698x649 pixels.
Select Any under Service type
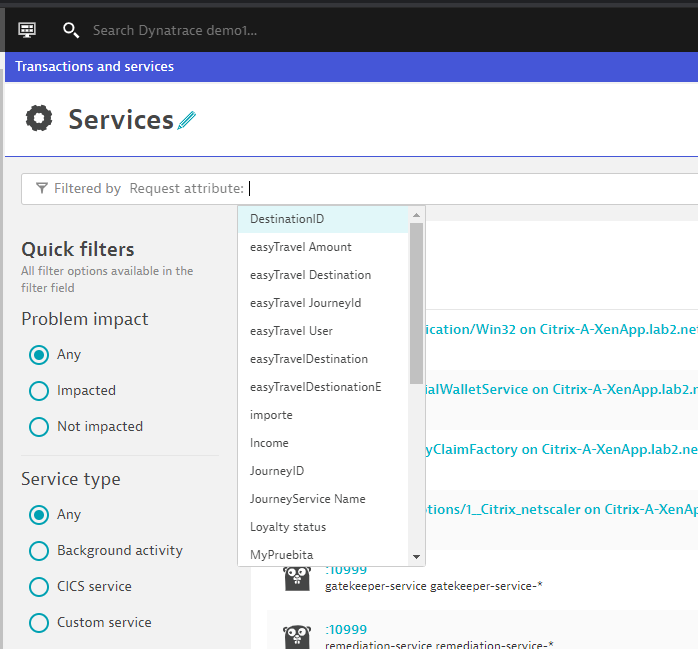39,515
